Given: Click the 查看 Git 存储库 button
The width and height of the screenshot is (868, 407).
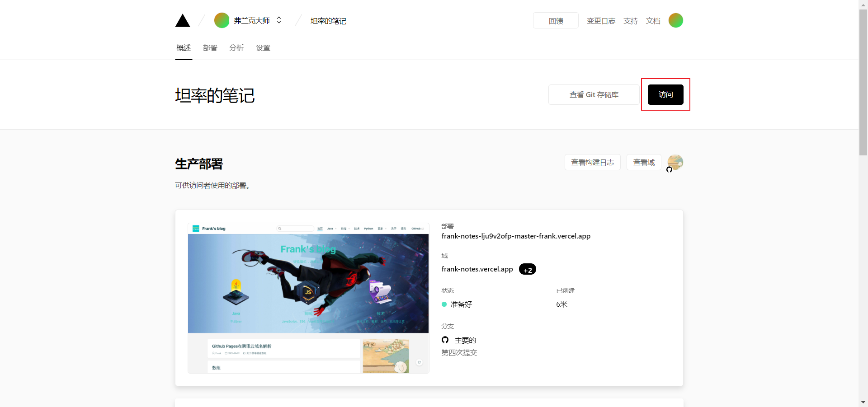Looking at the screenshot, I should 594,94.
